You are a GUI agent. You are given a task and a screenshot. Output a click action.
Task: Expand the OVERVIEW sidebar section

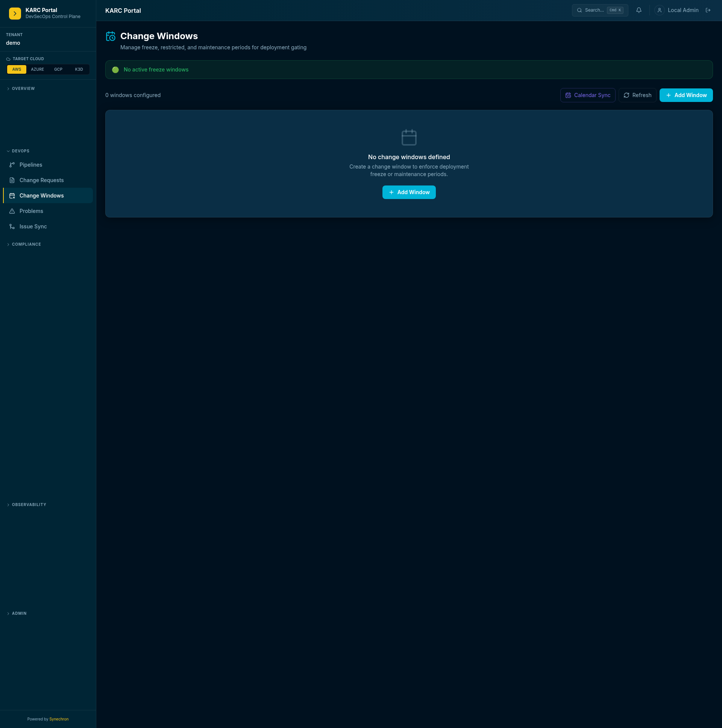(23, 88)
